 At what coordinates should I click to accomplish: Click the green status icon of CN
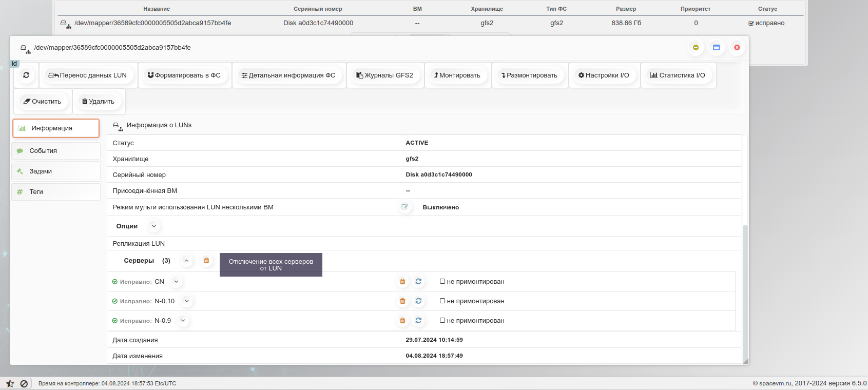pos(115,282)
